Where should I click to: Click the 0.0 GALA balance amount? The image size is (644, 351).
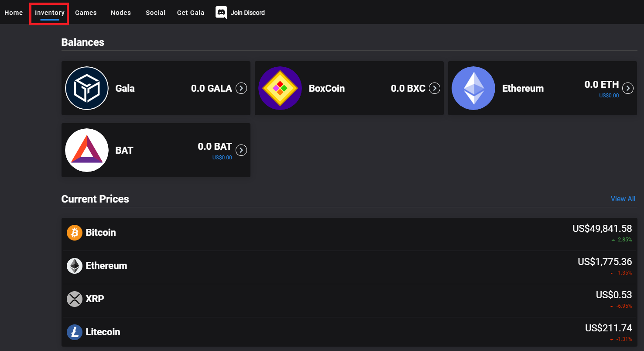(212, 88)
